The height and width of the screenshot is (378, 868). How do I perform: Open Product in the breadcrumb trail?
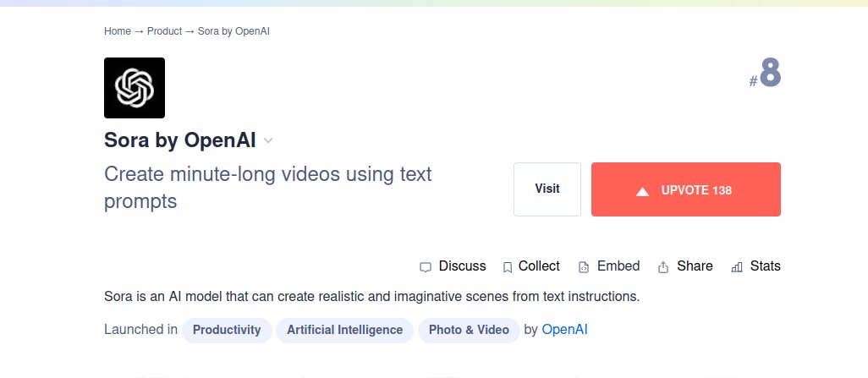coord(164,31)
